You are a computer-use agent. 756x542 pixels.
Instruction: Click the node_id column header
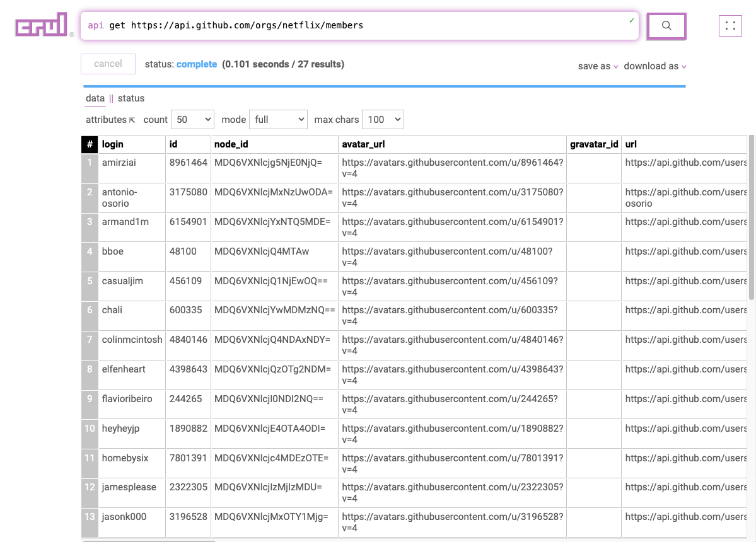[x=274, y=144]
